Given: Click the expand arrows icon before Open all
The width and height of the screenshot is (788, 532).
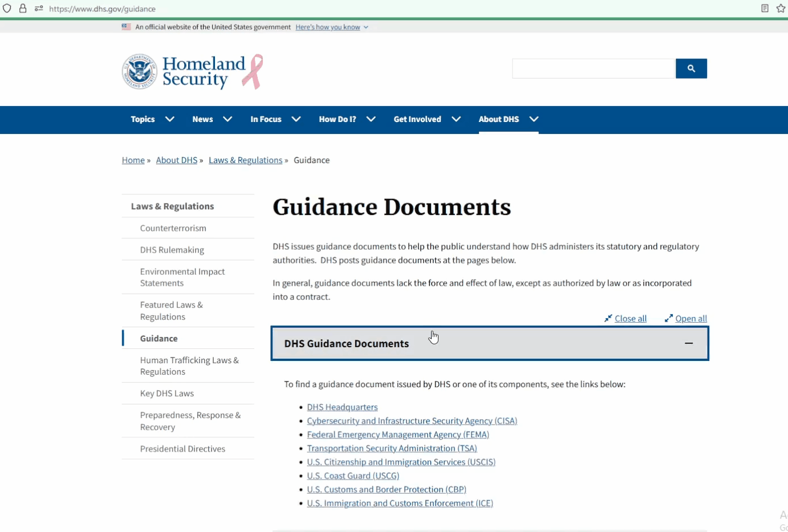Looking at the screenshot, I should coord(669,318).
